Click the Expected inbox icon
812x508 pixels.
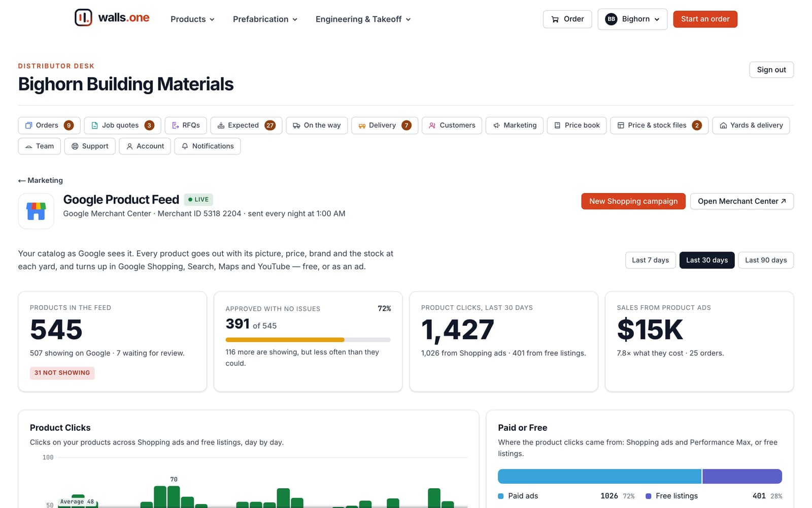coord(221,125)
